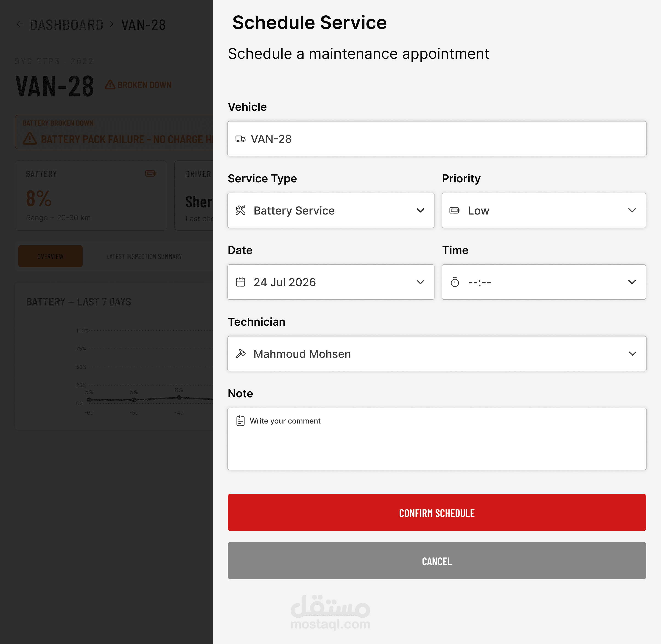Click the 8% battery value
The width and height of the screenshot is (661, 644).
(x=39, y=198)
